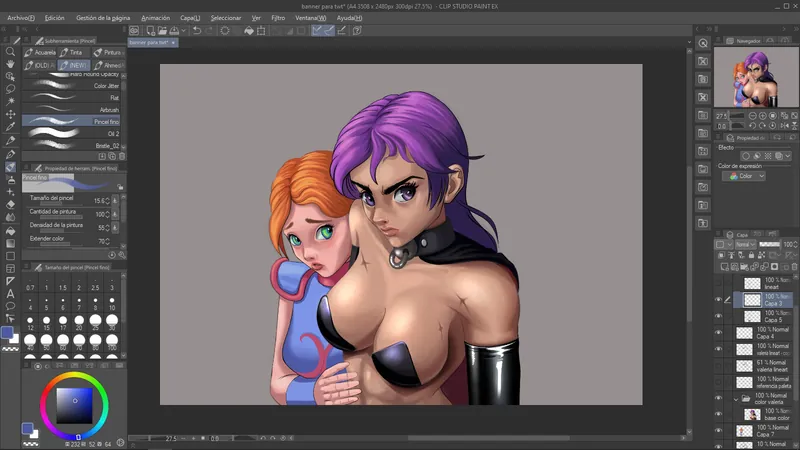Collapse the color valeria layer folder
This screenshot has width=800, height=450.
pyautogui.click(x=736, y=399)
